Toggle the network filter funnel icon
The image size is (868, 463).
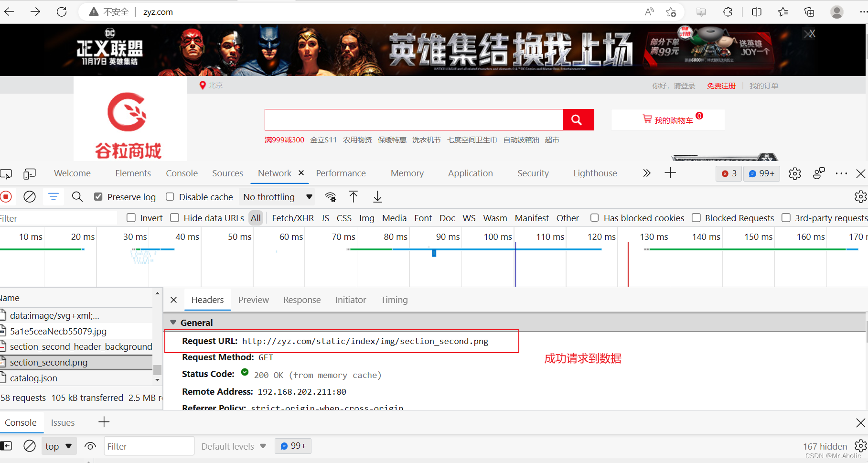54,197
